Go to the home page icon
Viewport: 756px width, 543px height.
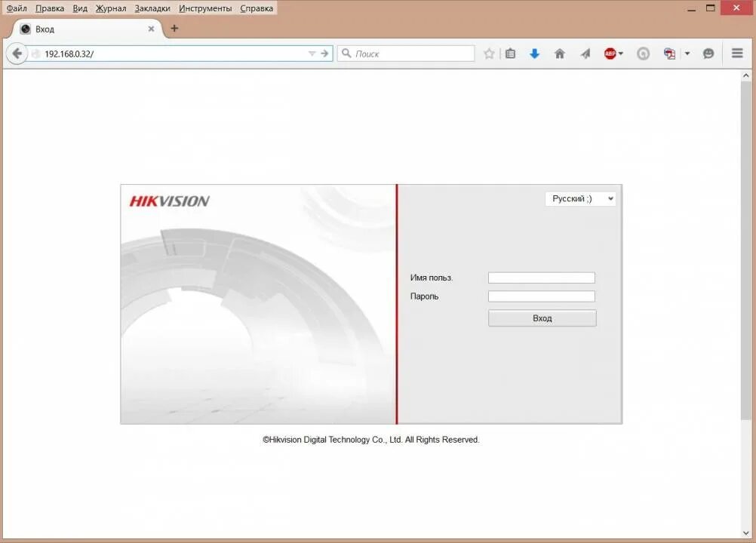point(559,54)
